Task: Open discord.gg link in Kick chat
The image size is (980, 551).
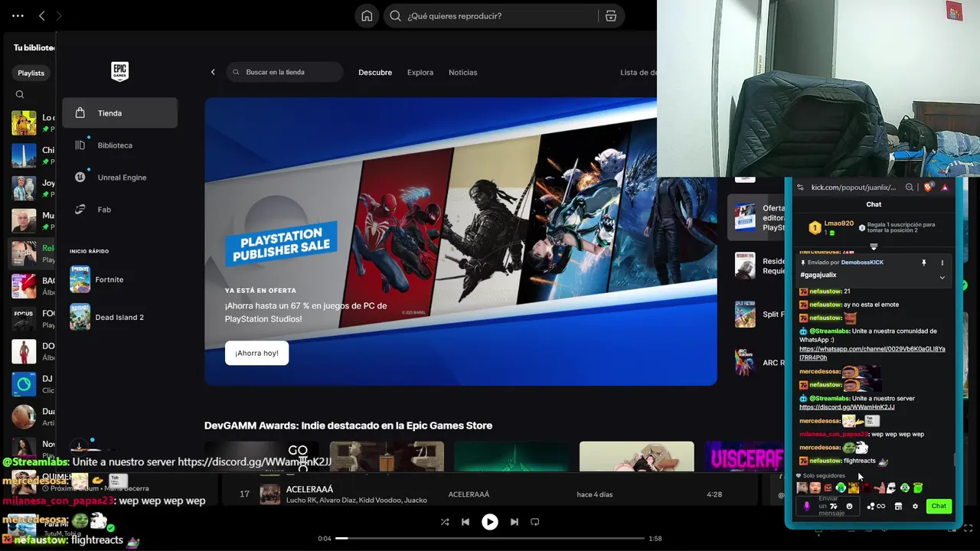Action: [x=847, y=407]
